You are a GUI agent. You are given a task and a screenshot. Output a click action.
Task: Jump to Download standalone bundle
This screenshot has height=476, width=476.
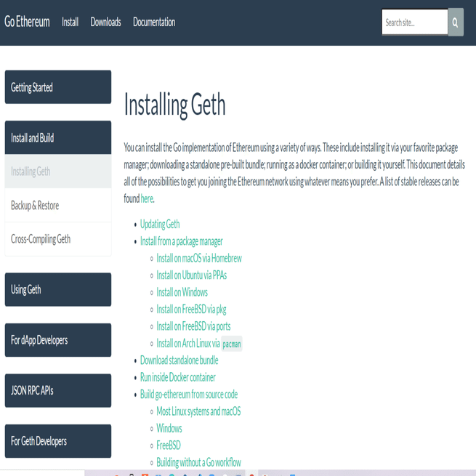pos(179,360)
